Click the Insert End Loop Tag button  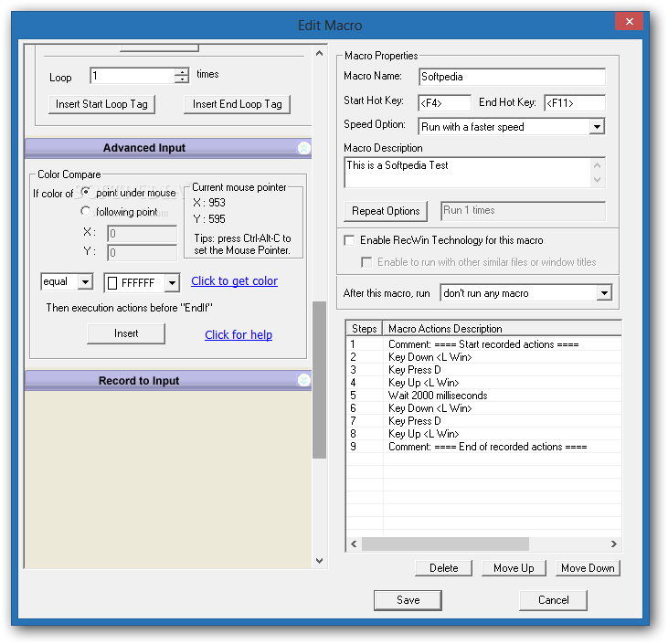coord(238,104)
